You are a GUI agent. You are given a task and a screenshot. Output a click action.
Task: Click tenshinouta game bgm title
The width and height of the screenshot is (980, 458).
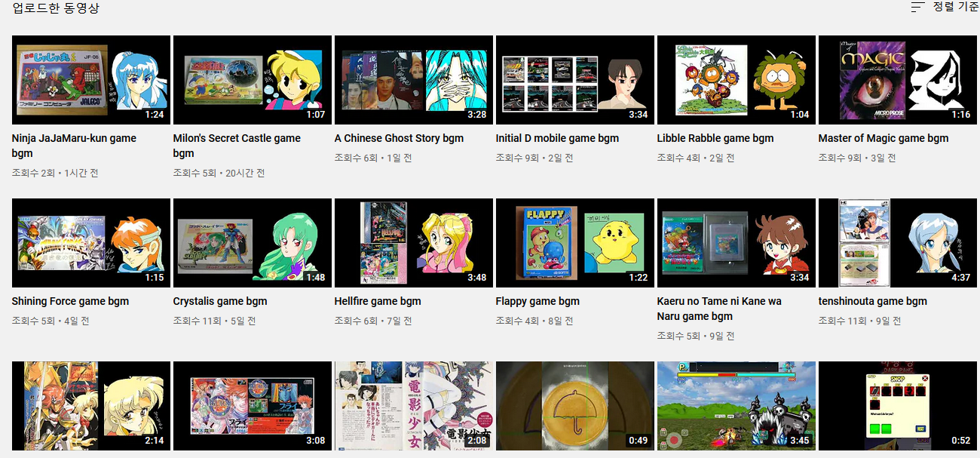pyautogui.click(x=873, y=301)
